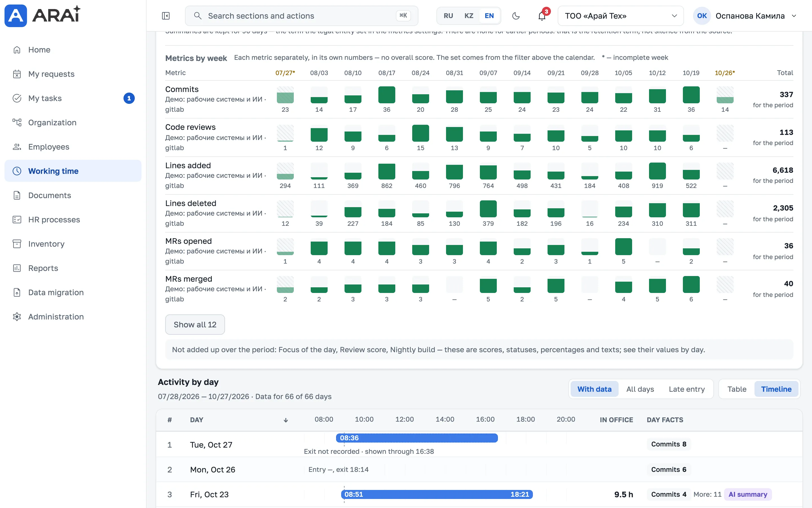
Task: Click the My tasks checkmark icon
Action: pos(17,98)
